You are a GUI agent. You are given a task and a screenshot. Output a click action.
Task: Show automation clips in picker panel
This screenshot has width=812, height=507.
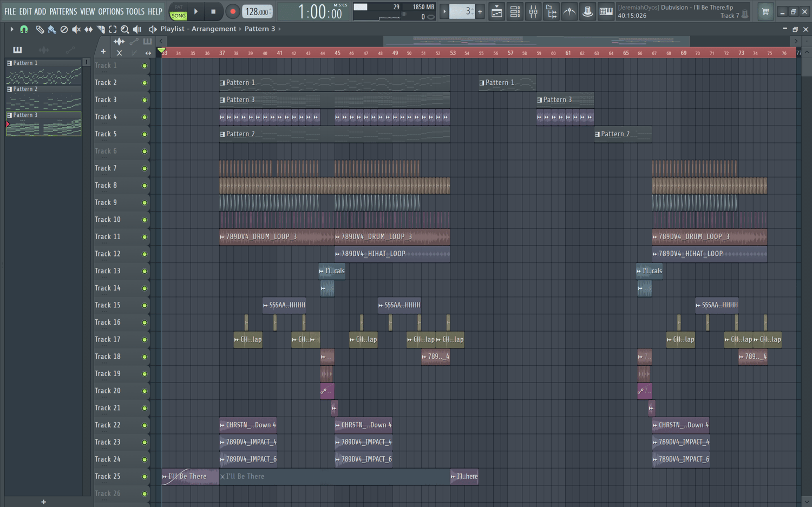pyautogui.click(x=70, y=50)
